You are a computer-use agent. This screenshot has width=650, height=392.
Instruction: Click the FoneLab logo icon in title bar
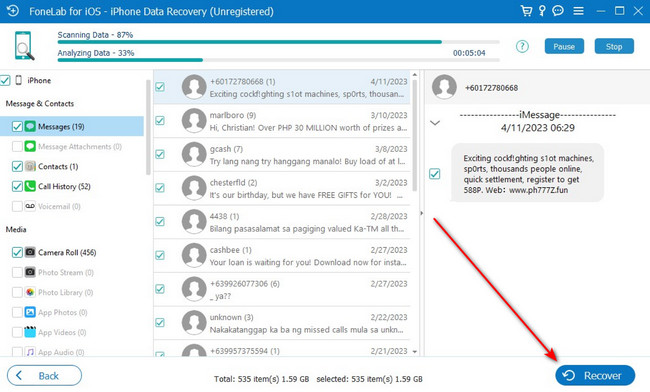13,11
